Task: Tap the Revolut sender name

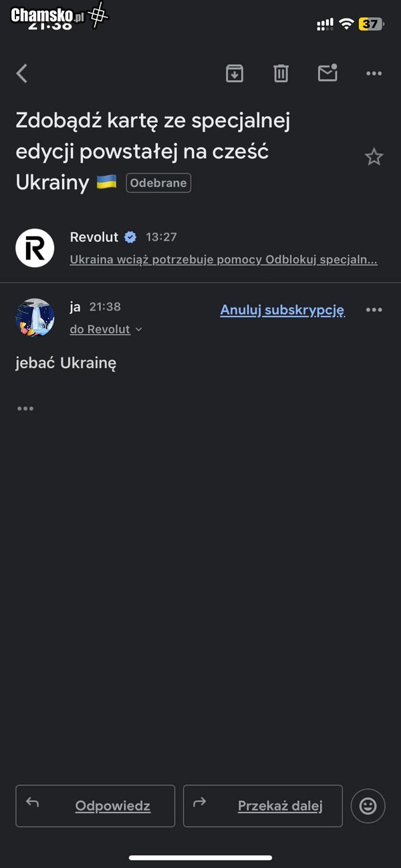Action: click(94, 237)
